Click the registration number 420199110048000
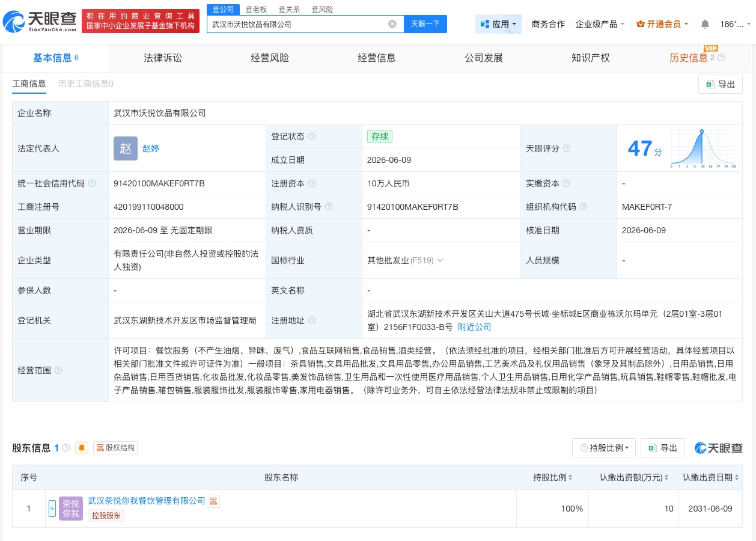 tap(148, 207)
